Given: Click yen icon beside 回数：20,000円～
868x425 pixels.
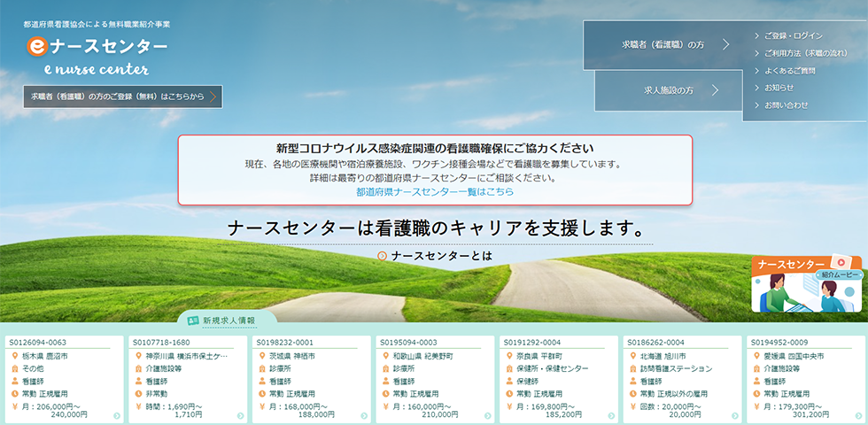Looking at the screenshot, I should pos(633,406).
